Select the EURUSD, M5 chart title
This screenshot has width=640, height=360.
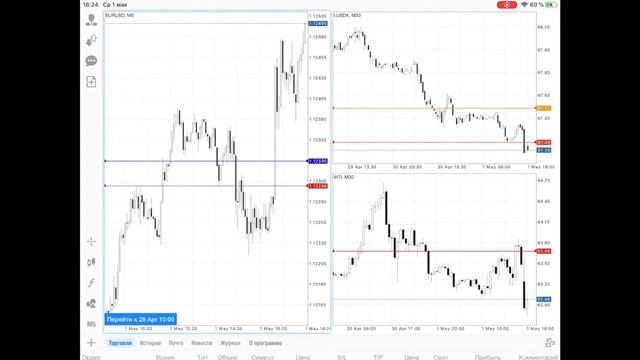click(x=119, y=15)
